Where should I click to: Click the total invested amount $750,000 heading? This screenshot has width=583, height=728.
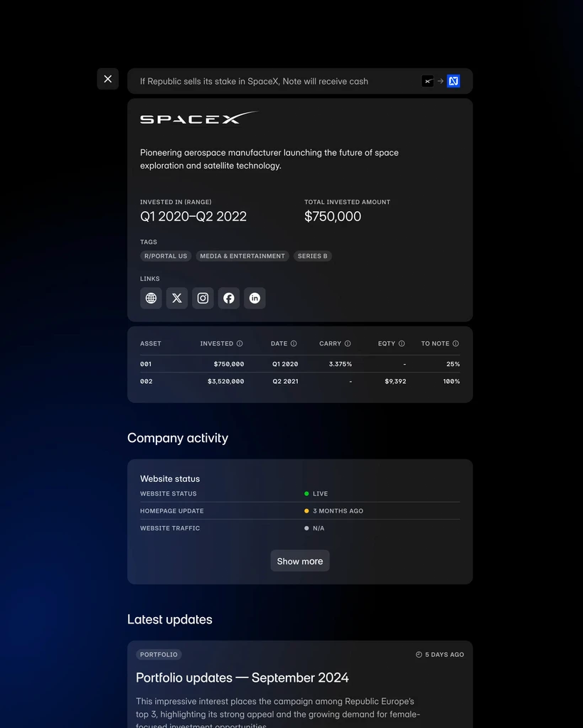332,216
